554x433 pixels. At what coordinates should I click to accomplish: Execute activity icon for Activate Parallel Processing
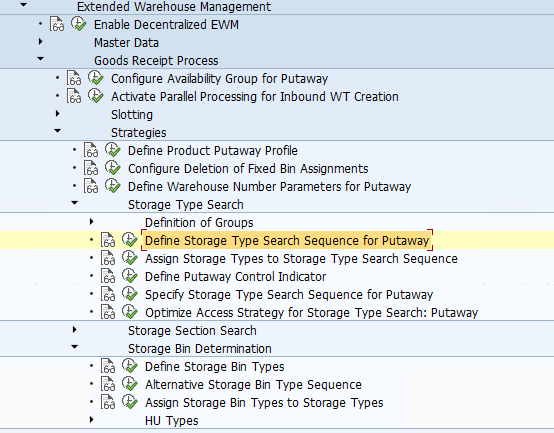96,96
